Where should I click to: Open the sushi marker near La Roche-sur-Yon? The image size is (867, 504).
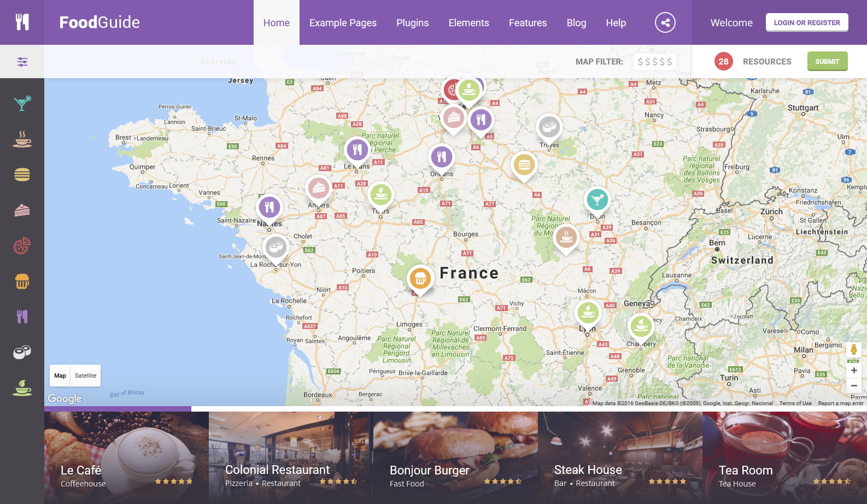(x=276, y=249)
